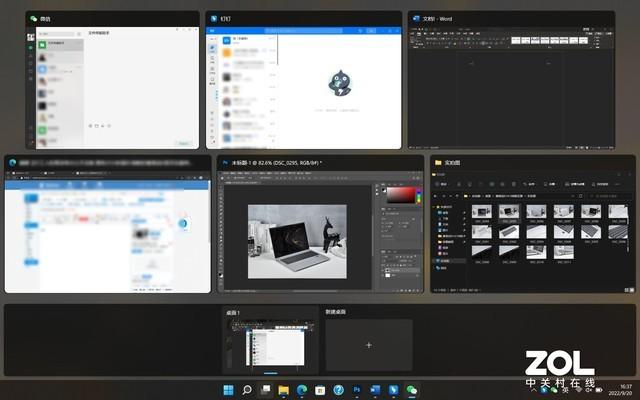Click the WeChat icon in the system tray

point(554,390)
